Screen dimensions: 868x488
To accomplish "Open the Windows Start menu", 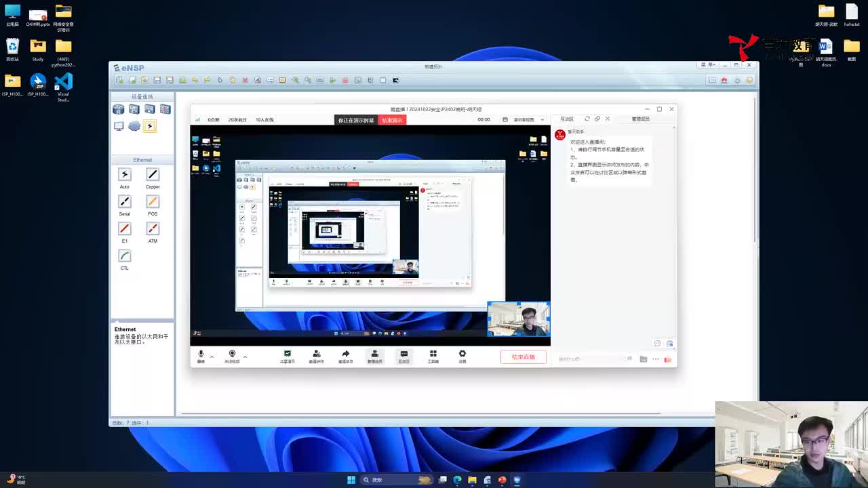I will click(351, 480).
